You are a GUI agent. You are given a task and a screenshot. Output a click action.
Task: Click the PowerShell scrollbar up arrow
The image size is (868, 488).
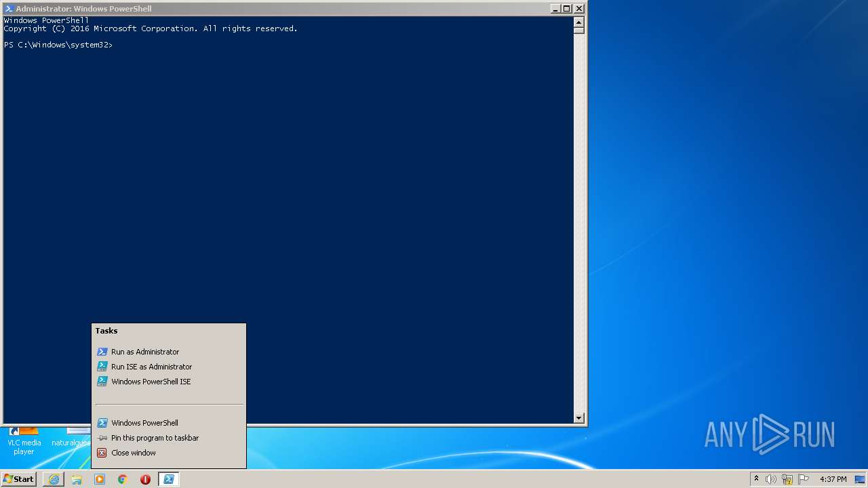coord(579,21)
